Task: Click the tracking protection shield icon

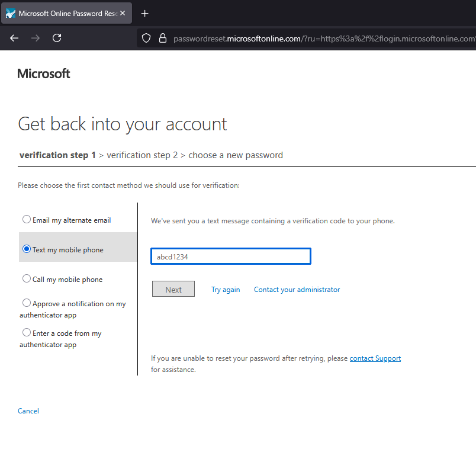Action: pyautogui.click(x=146, y=38)
